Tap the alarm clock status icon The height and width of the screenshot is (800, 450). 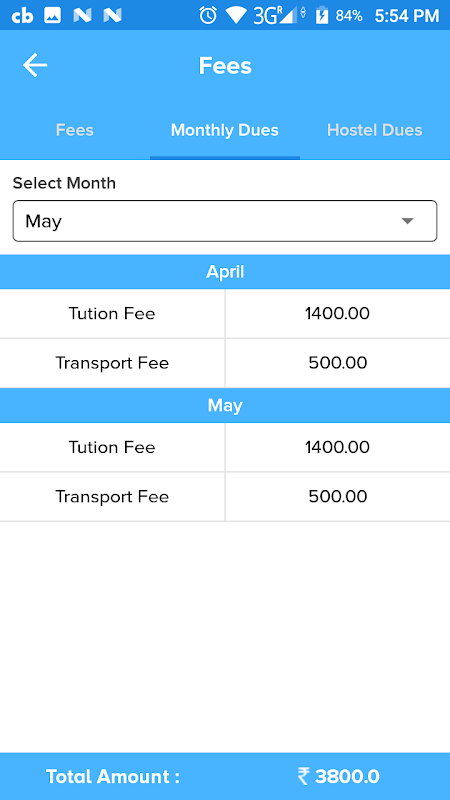(x=208, y=15)
